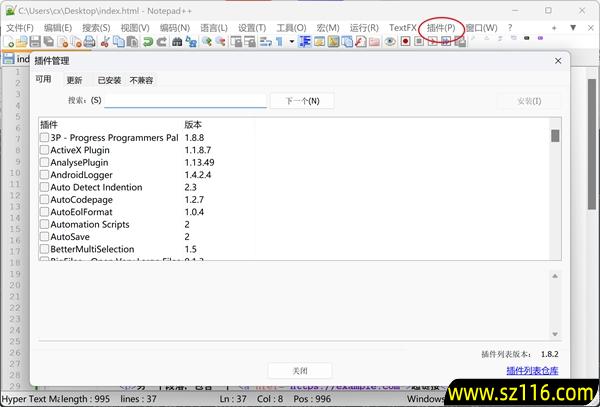Click the Folder as Workspace icon
The height and width of the screenshot is (407, 600).
(374, 41)
